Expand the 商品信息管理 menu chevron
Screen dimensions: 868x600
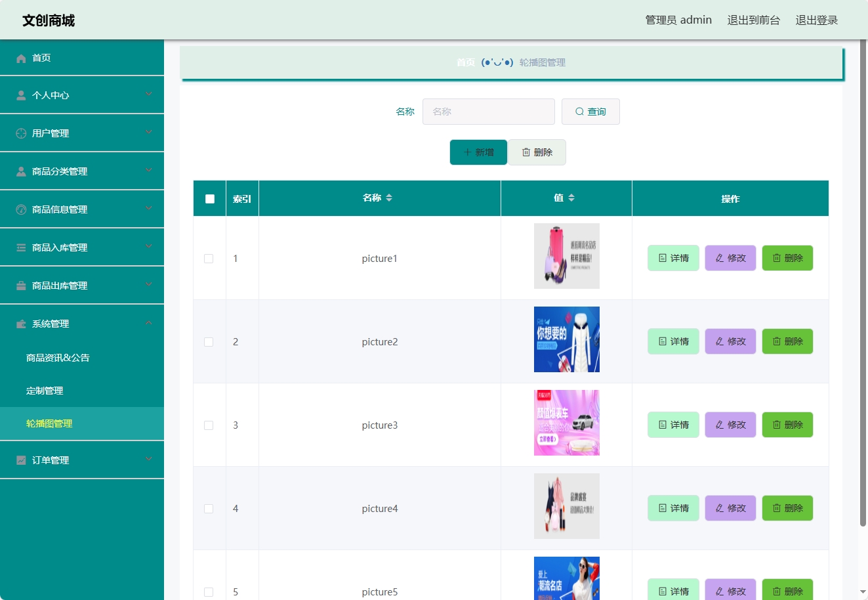(x=149, y=209)
